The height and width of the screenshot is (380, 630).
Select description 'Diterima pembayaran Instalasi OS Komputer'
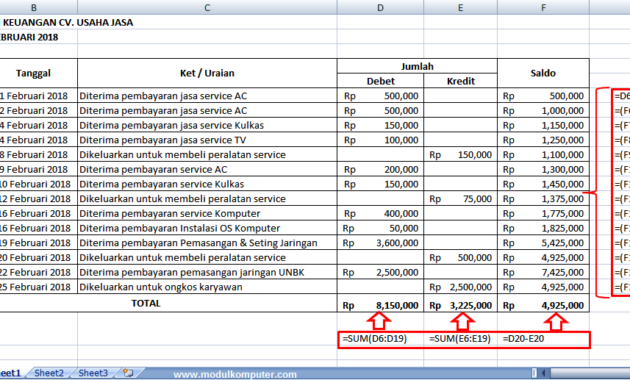(207, 228)
